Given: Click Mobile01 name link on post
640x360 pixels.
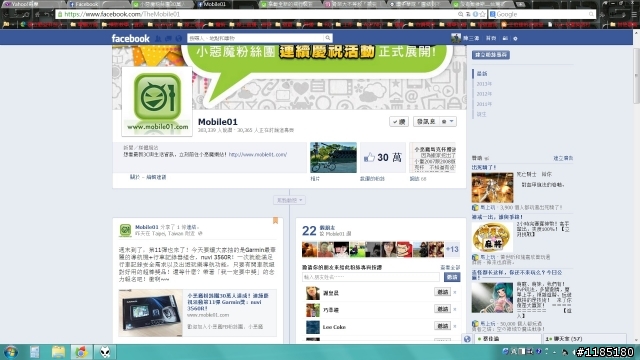Looking at the screenshot, I should (x=147, y=227).
